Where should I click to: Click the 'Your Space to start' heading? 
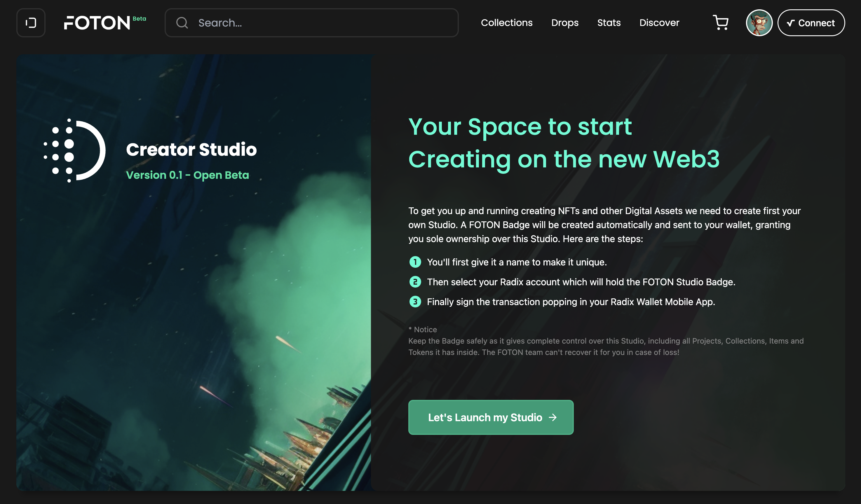520,127
